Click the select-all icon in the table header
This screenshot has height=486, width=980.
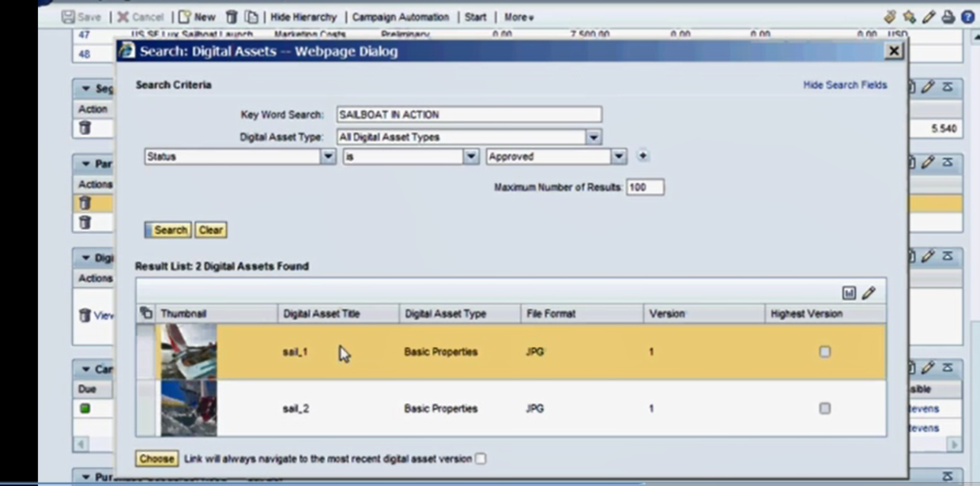[145, 313]
